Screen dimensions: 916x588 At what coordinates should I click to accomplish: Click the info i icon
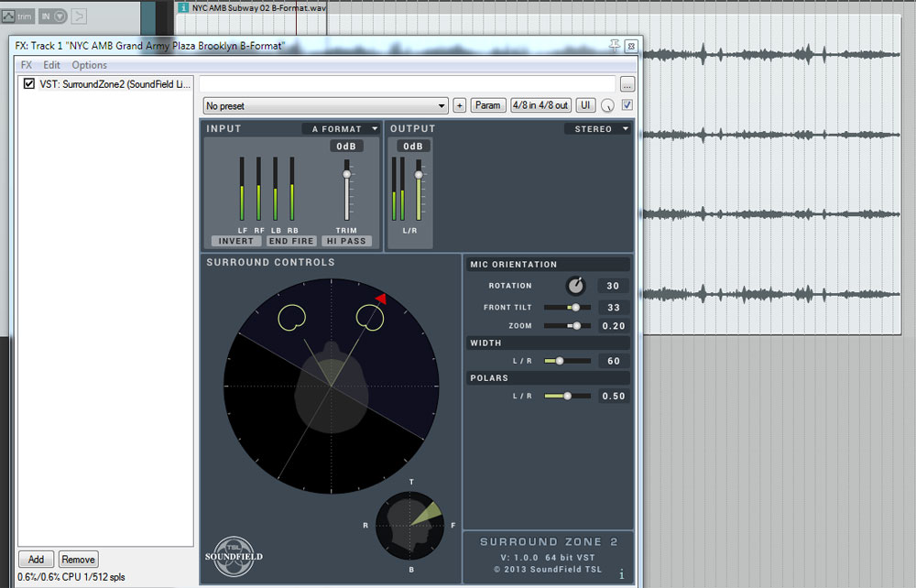tap(622, 574)
